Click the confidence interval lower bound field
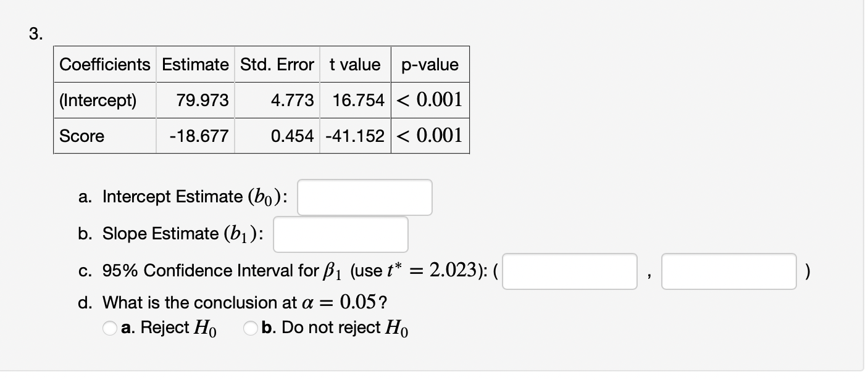 tap(570, 271)
